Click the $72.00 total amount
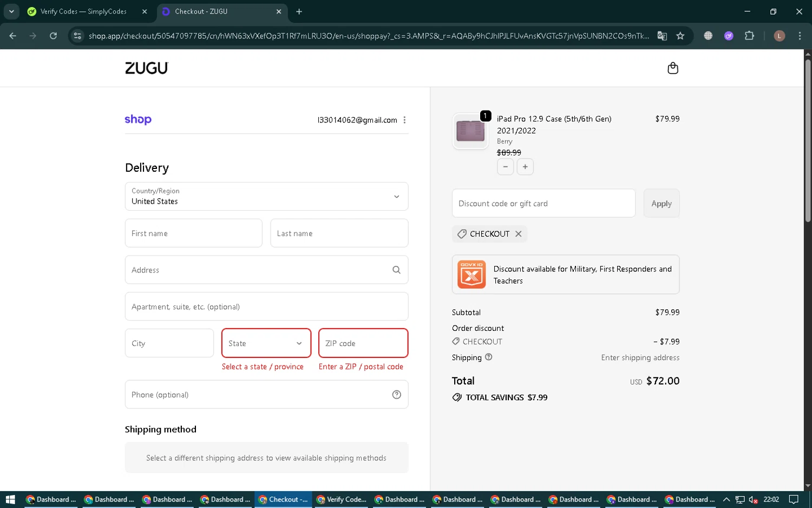Viewport: 812px width, 508px height. 663,381
